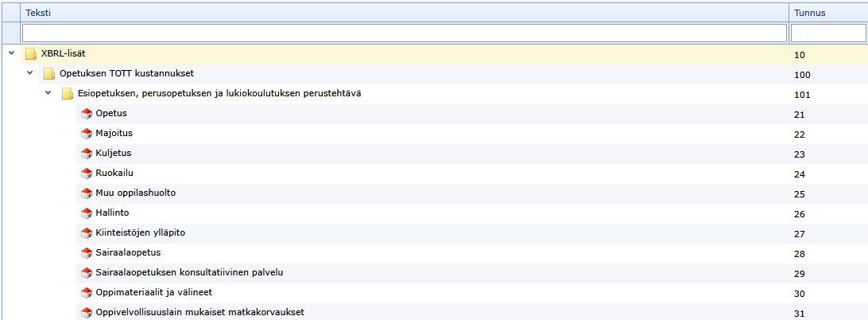Collapse the Opetuksen TOTT kustannukset node

(x=30, y=73)
